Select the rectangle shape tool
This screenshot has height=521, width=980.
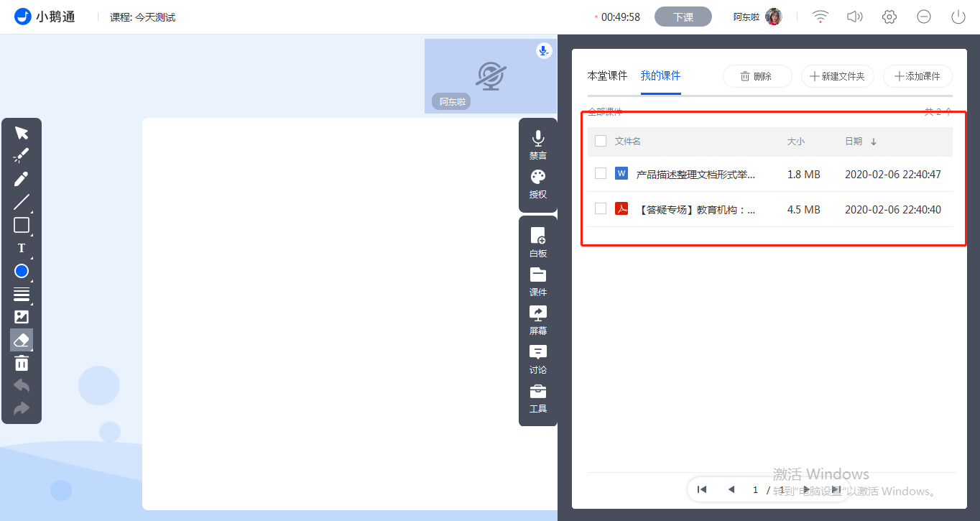[x=22, y=225]
